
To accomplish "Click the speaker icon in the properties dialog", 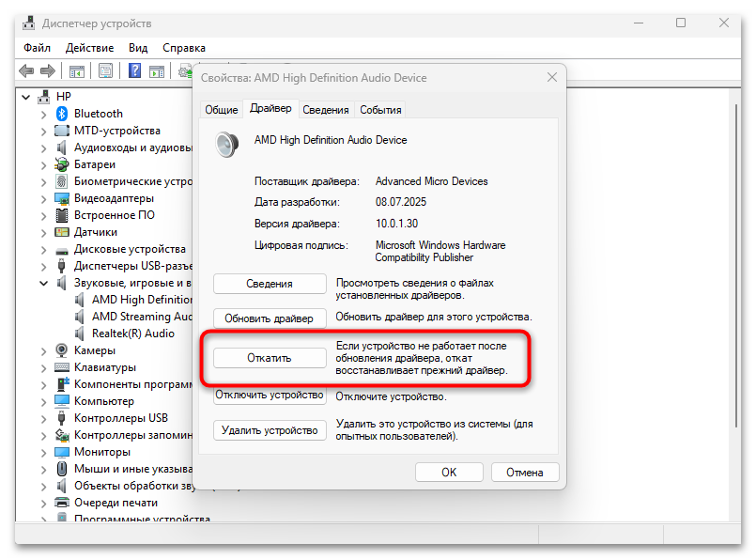I will [226, 144].
